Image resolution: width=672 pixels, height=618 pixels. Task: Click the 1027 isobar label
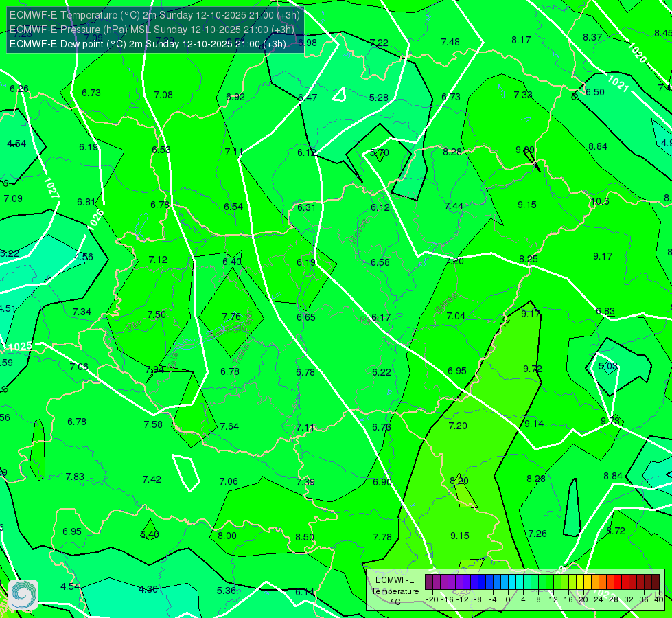click(x=51, y=188)
